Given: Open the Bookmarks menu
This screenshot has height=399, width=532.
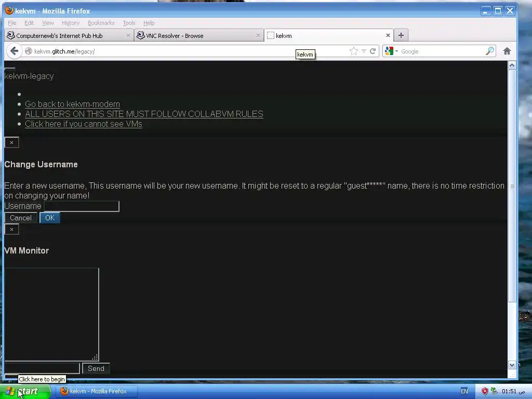Looking at the screenshot, I should pos(101,23).
